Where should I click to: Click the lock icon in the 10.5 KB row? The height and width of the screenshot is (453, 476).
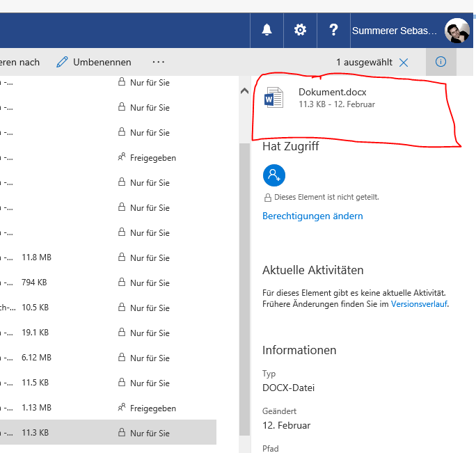pos(121,307)
